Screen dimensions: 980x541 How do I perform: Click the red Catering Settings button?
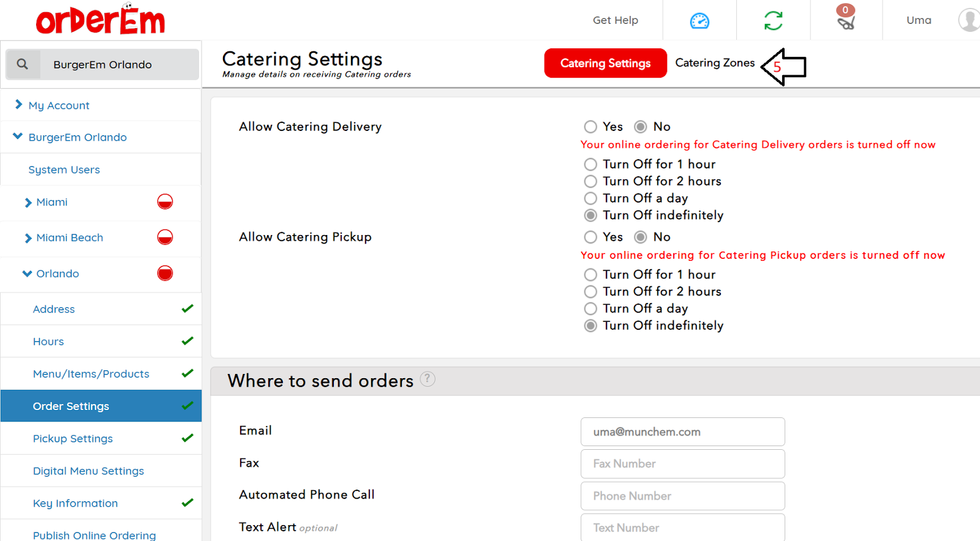[x=605, y=63]
